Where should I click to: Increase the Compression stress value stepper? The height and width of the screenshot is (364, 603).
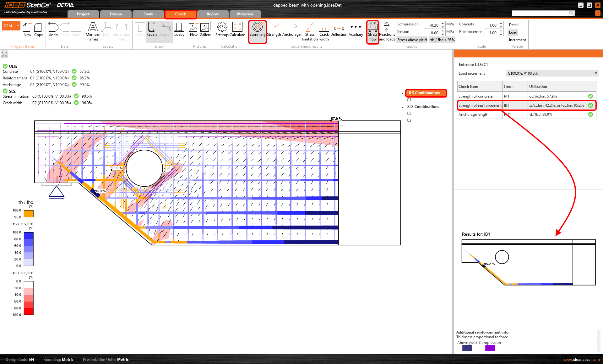[443, 24]
